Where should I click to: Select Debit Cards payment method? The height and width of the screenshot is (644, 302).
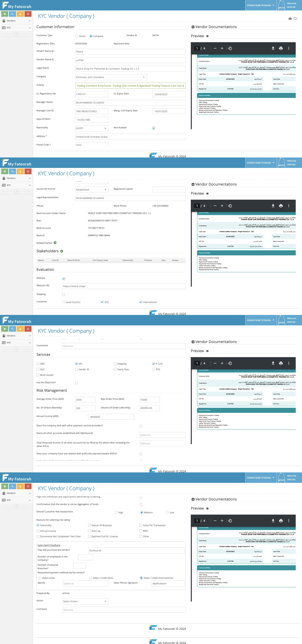click(x=40, y=578)
